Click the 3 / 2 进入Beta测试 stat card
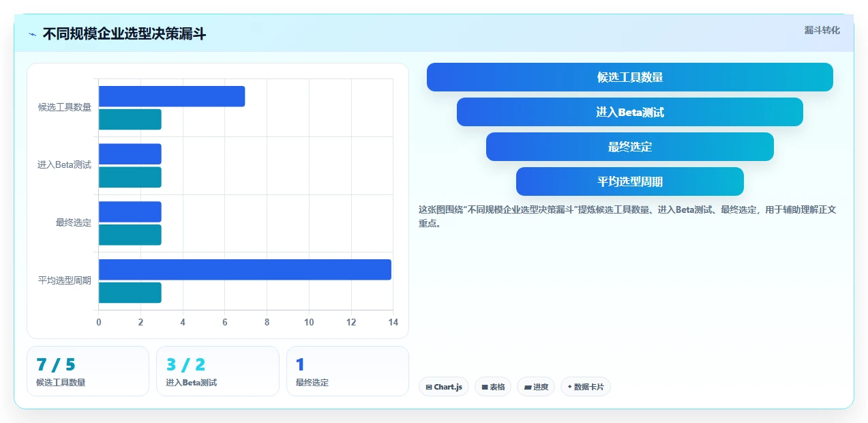This screenshot has height=423, width=868. click(218, 371)
